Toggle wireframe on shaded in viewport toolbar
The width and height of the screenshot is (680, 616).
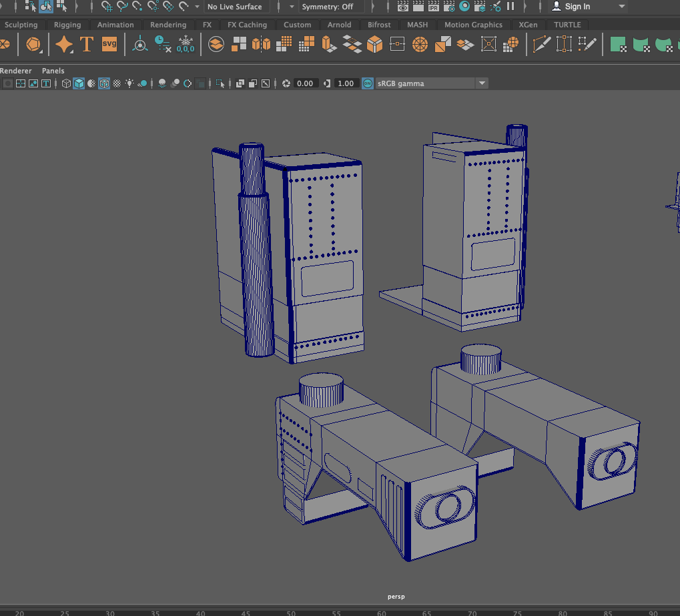coord(104,83)
